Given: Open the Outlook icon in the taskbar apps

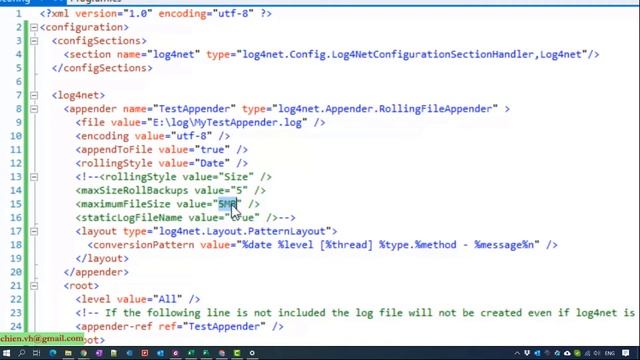Looking at the screenshot, I should coord(160,353).
